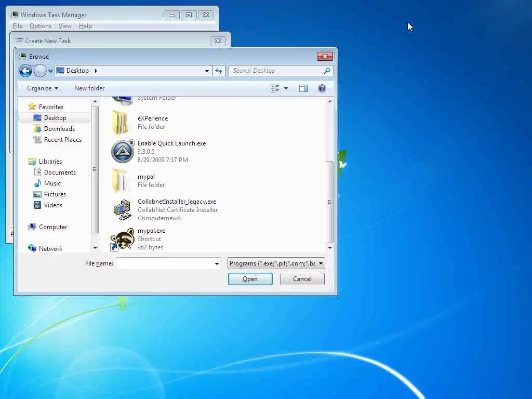The image size is (532, 399).
Task: Open the Organize menu
Action: 43,88
